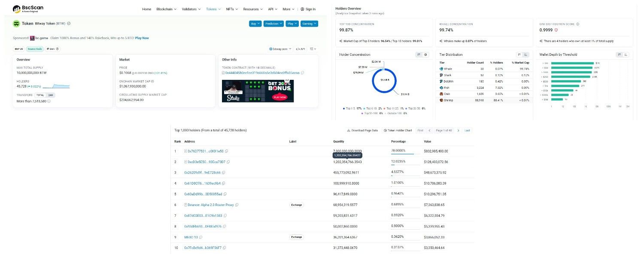This screenshot has height=258, width=644.
Task: Expand the Blockchain menu
Action: click(x=166, y=9)
